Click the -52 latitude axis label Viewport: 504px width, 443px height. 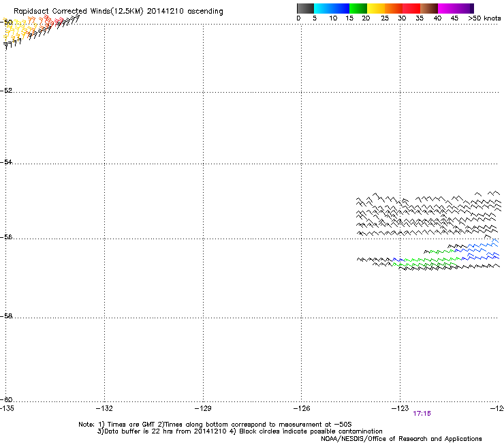coord(6,91)
